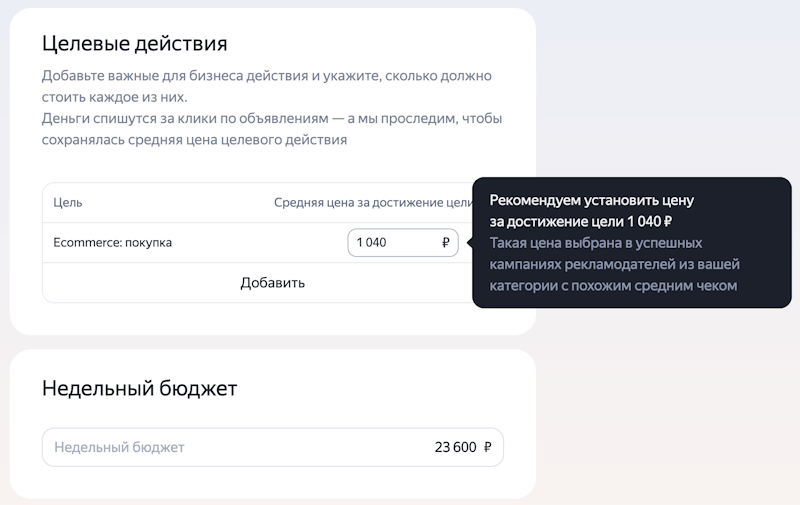Viewport: 800px width, 505px height.
Task: Click the description line Добавьте важные для бизнеса
Action: (x=266, y=75)
